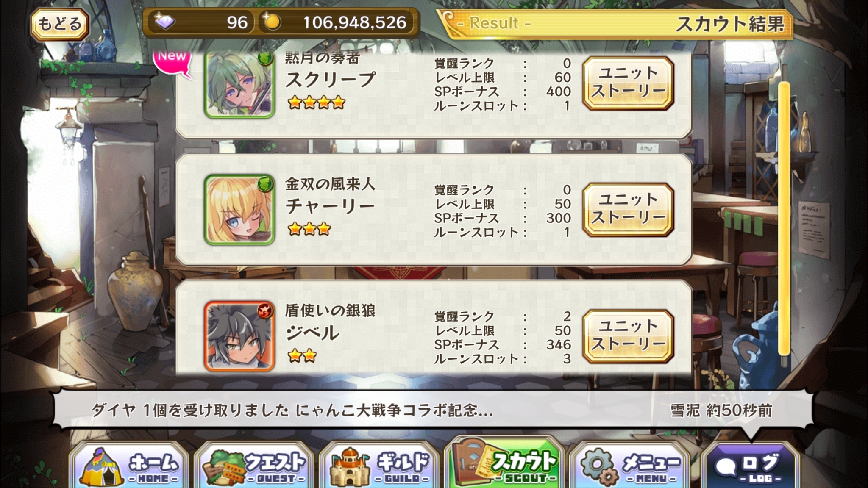This screenshot has height=488, width=868.
Task: Tap チャーリー blonde character portrait
Action: pyautogui.click(x=239, y=210)
